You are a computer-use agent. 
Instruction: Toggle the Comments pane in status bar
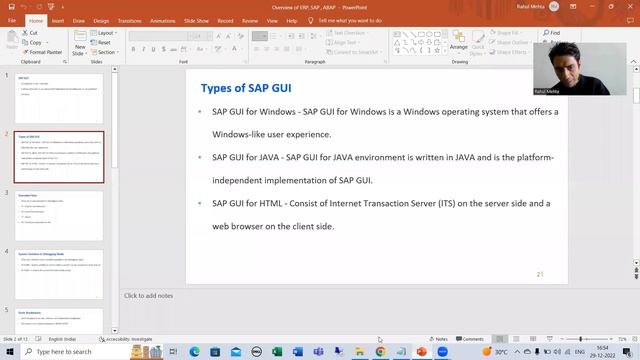[x=470, y=339]
